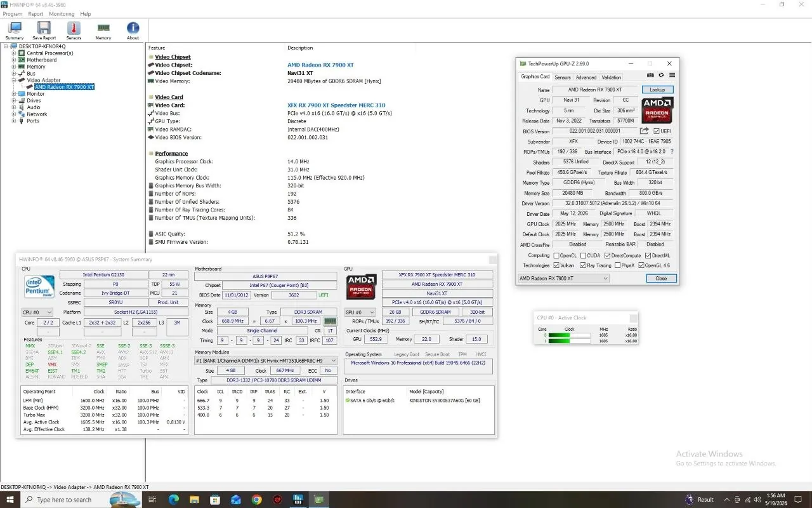Click the Close button in GPU-Z

click(662, 278)
